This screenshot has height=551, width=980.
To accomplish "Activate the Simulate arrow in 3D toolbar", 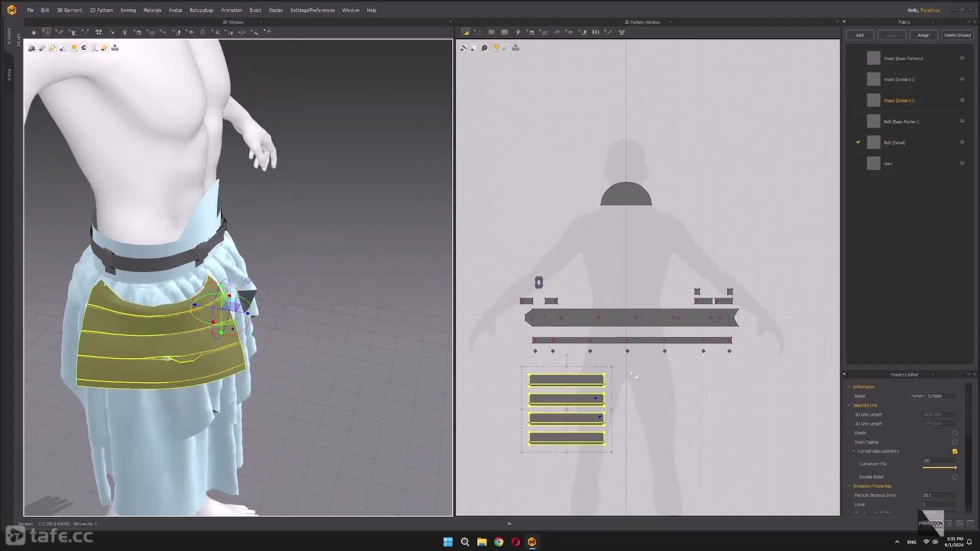I will click(34, 32).
